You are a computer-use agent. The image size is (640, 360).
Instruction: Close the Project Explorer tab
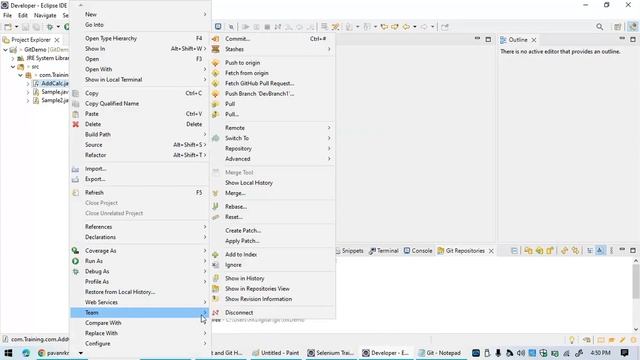(57, 40)
